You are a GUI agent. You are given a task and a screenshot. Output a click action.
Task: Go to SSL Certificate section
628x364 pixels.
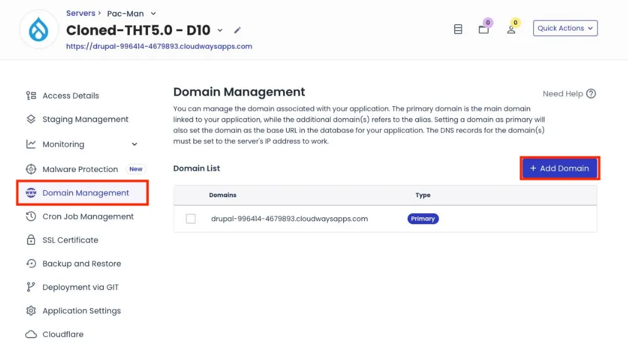tap(70, 240)
